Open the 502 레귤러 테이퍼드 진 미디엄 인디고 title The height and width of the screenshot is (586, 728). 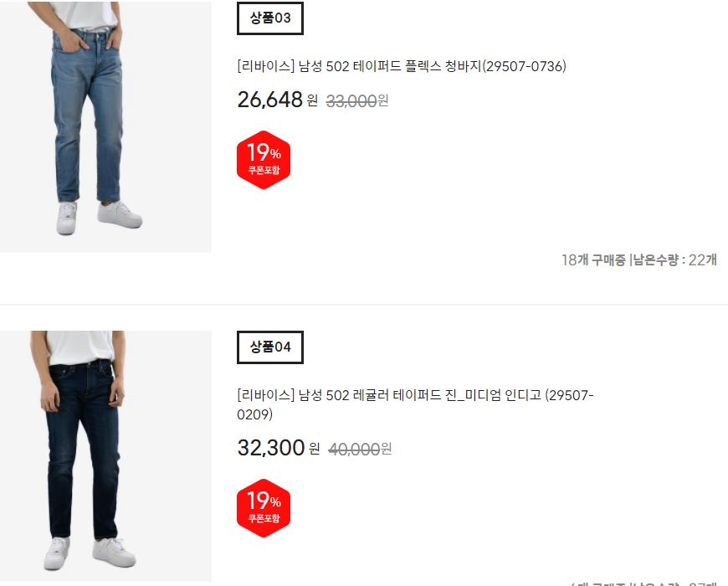coord(415,404)
